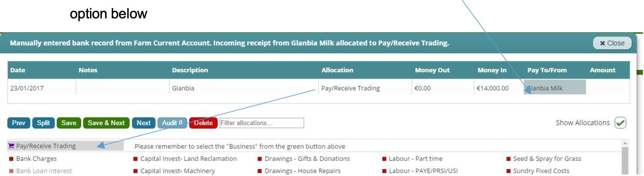
Task: Click red square beside Capital Invest- Machinery
Action: coord(135,171)
